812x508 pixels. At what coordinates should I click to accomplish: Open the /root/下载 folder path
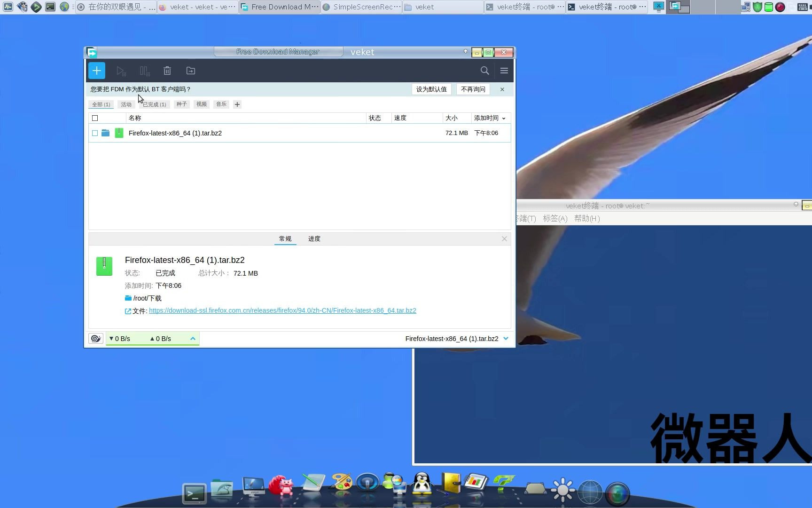tap(148, 298)
